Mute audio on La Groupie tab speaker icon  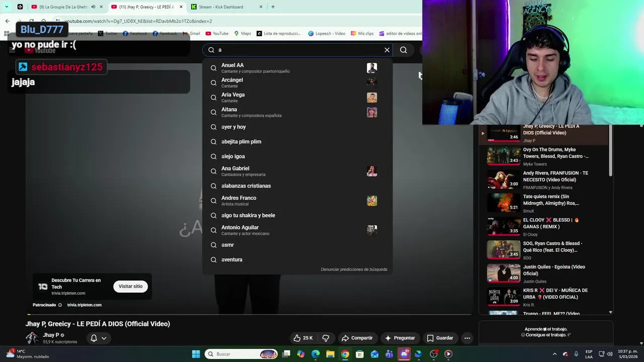(93, 7)
